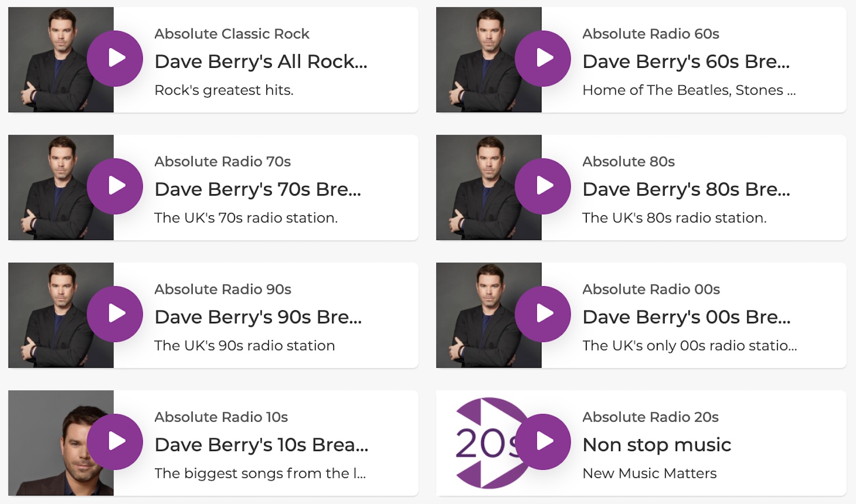Open the Absolute Radio 00s station page
The height and width of the screenshot is (504, 856).
(x=651, y=289)
